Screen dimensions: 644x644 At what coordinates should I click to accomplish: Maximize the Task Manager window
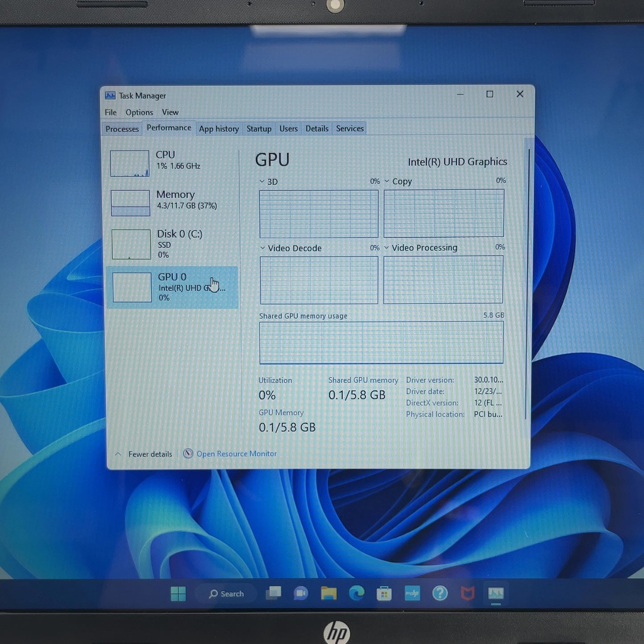pos(490,94)
